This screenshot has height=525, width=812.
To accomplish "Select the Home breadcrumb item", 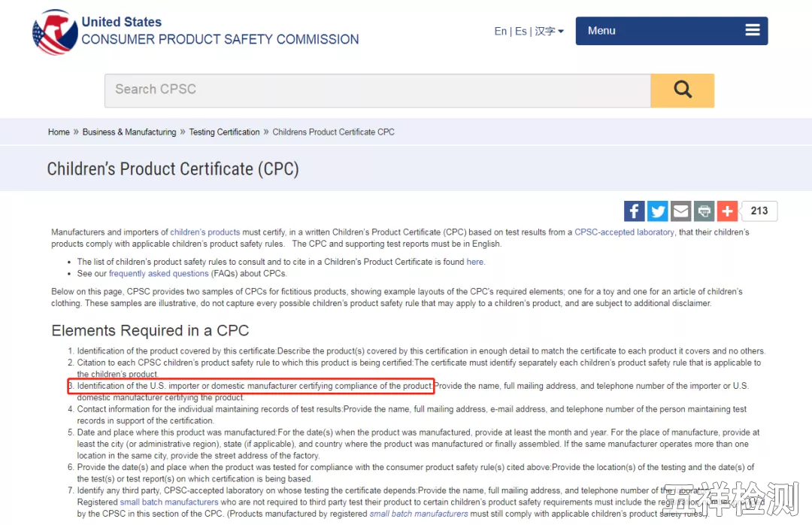I will tap(59, 132).
